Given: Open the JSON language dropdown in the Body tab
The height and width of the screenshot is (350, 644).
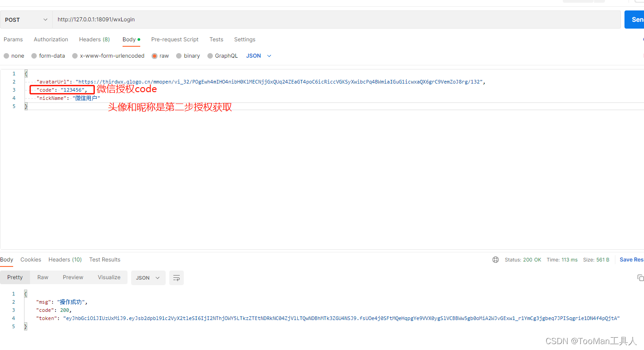Looking at the screenshot, I should point(258,55).
